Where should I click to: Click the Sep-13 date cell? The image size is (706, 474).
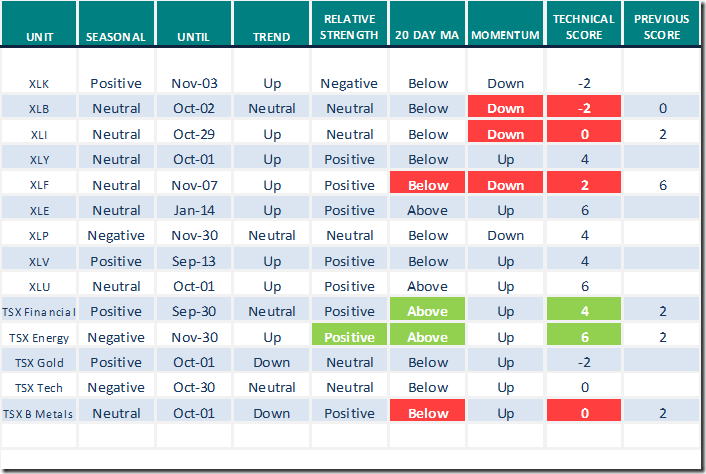194,261
